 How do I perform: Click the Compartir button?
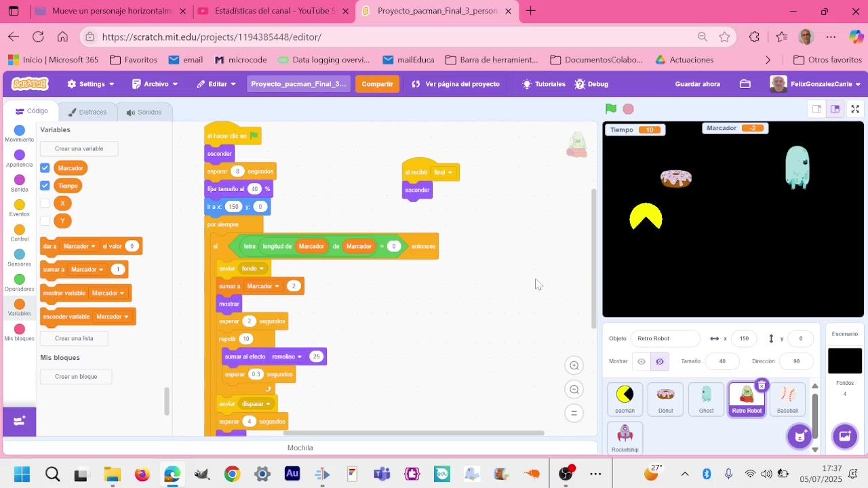point(377,84)
